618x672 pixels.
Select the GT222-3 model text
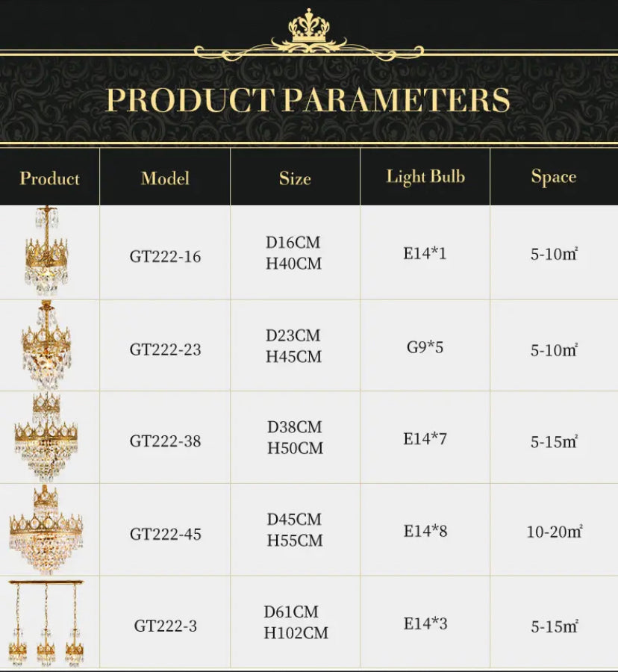tap(165, 626)
